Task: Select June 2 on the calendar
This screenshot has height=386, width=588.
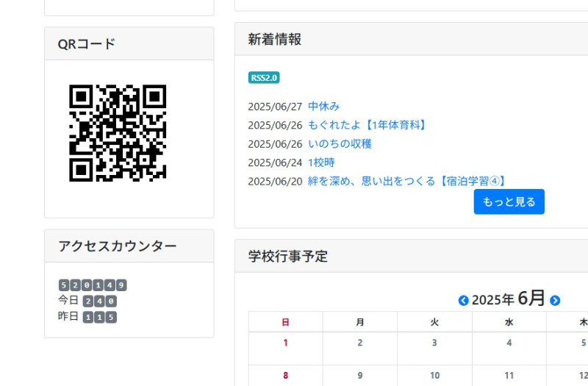Action: tap(359, 343)
